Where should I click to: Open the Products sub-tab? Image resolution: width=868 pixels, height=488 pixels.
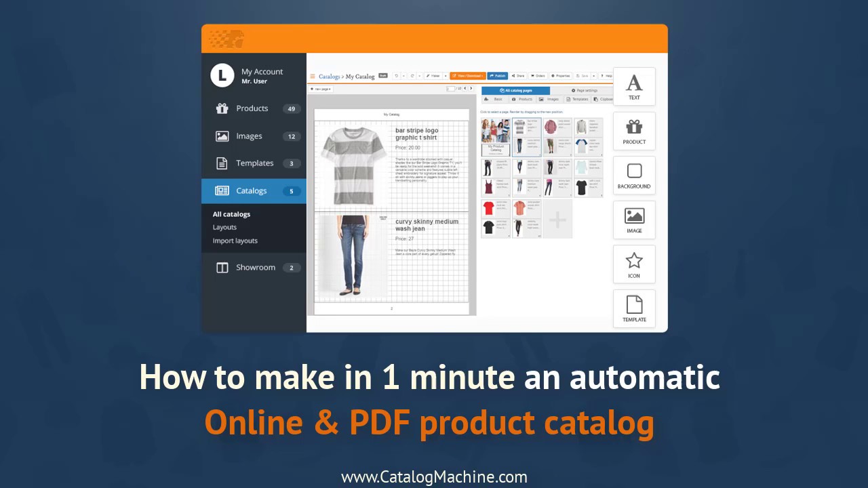coord(522,99)
